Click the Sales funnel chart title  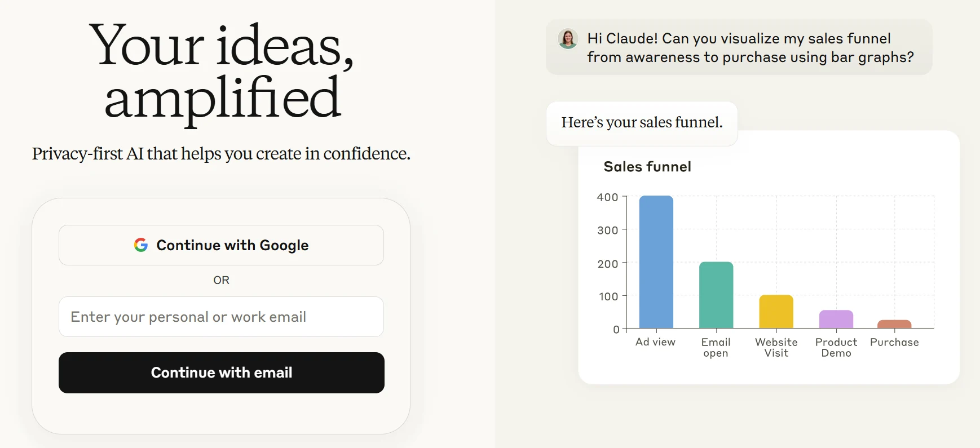pos(647,167)
